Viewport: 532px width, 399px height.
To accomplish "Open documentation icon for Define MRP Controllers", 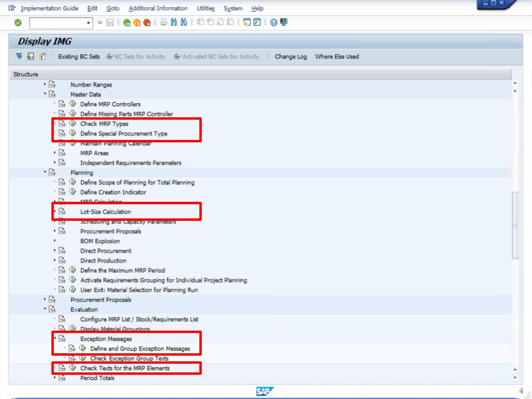I will click(62, 104).
